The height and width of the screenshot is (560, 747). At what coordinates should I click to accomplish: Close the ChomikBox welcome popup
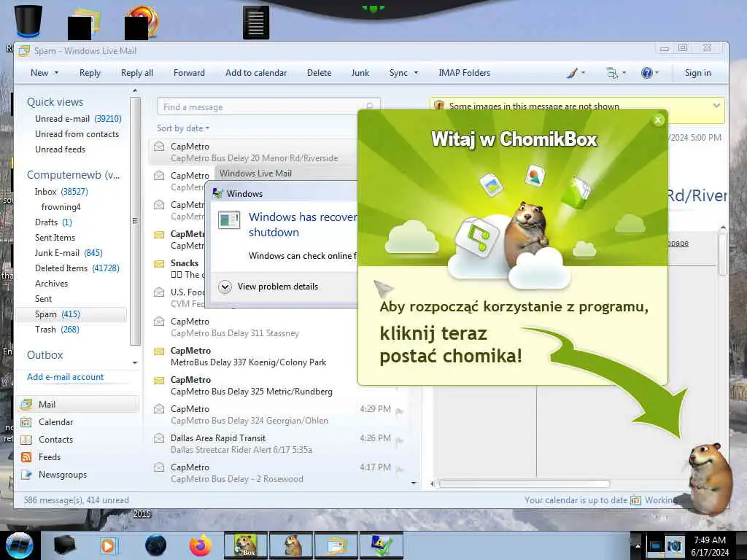click(x=658, y=120)
